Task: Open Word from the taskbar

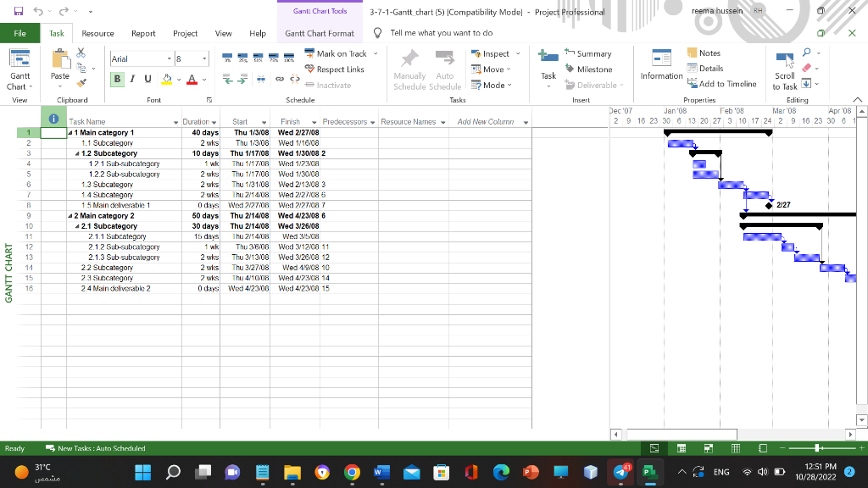Action: tap(381, 472)
